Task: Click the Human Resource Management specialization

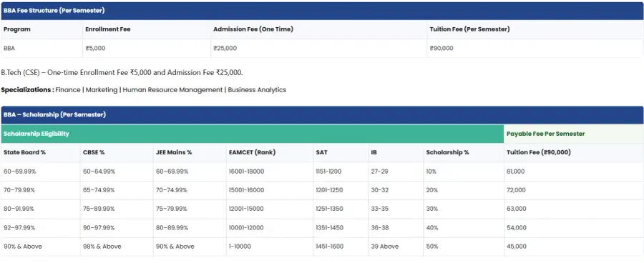Action: click(172, 90)
